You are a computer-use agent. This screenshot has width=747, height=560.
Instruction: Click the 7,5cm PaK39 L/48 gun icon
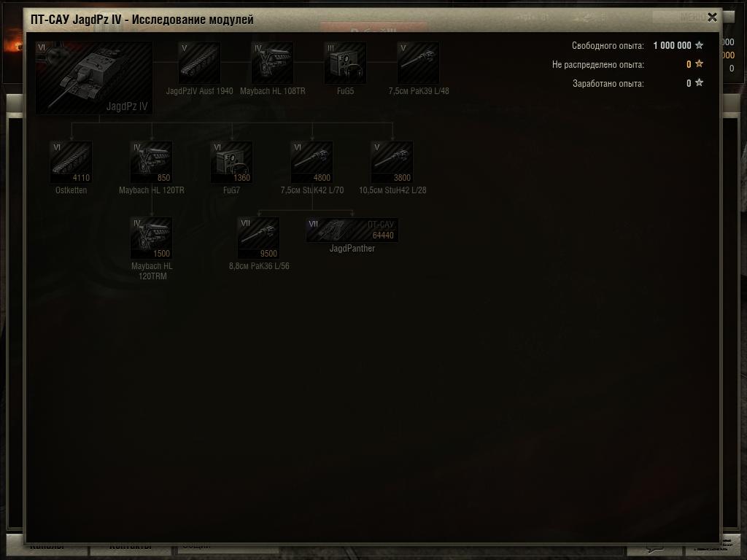(418, 63)
